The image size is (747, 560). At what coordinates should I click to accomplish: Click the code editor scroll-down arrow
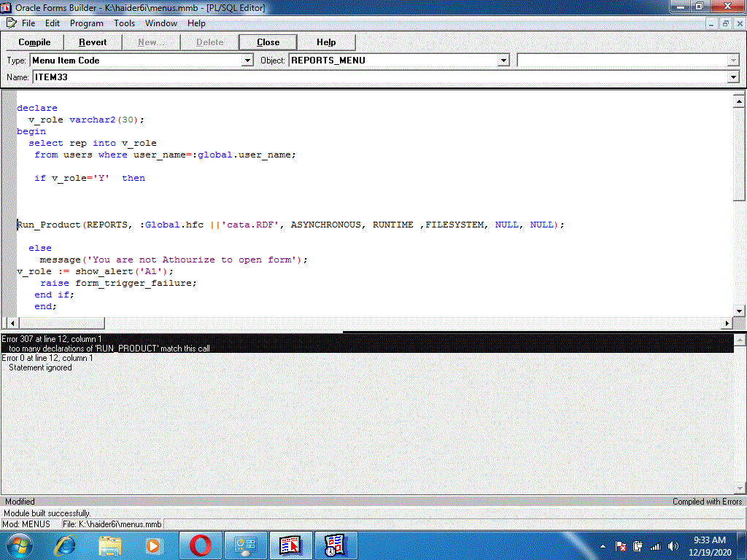pos(739,311)
